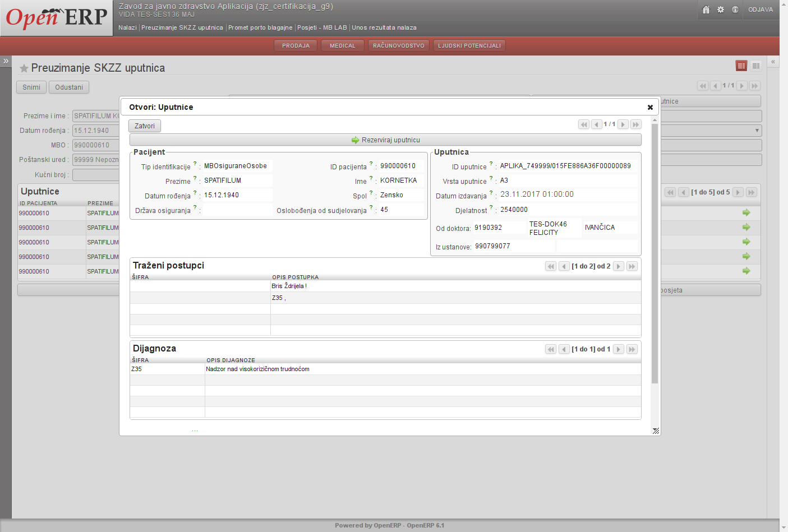
Task: Click green arrow on third Uputnice row
Action: pyautogui.click(x=746, y=242)
